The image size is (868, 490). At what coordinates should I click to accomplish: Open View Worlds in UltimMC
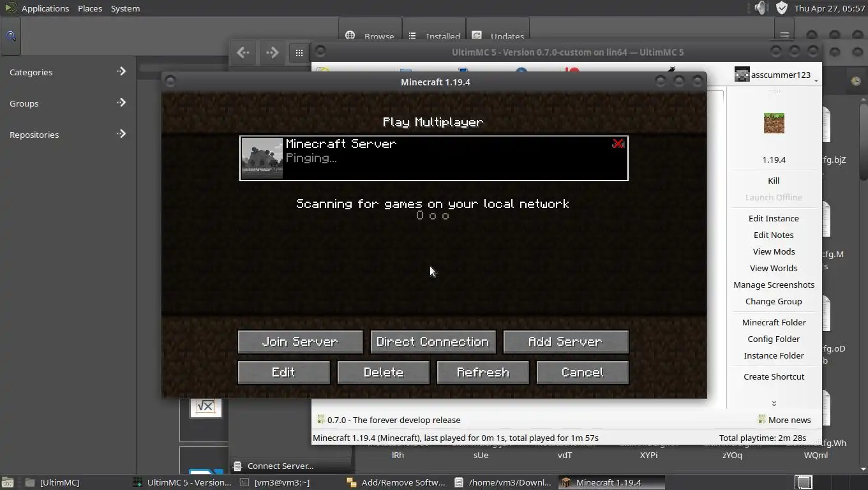pyautogui.click(x=774, y=268)
